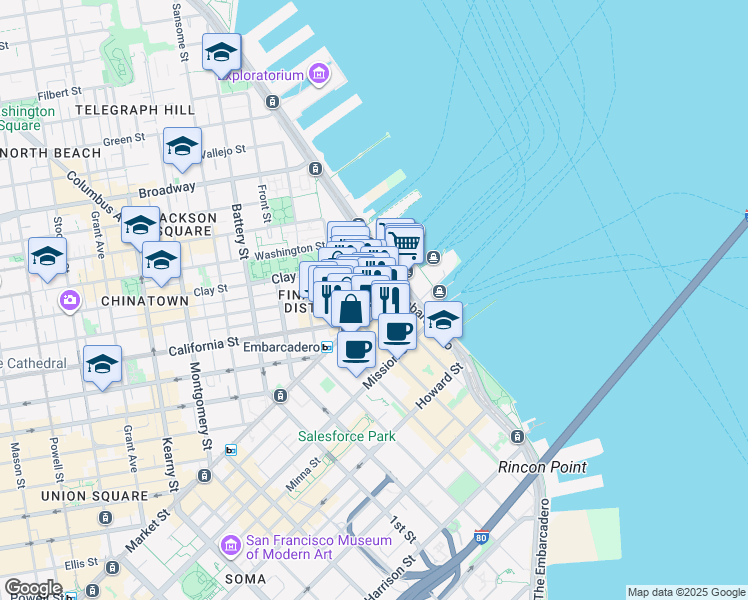Click the Exploratorium place label
Image resolution: width=748 pixels, height=600 pixels.
(x=263, y=75)
